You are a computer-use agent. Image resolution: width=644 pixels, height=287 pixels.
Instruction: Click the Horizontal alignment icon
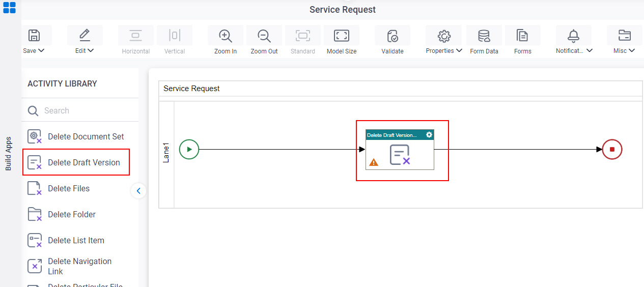coord(136,36)
